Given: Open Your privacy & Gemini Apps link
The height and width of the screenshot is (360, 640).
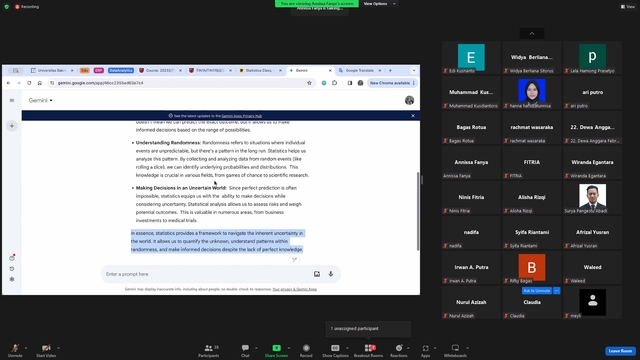Looking at the screenshot, I should click(x=295, y=289).
